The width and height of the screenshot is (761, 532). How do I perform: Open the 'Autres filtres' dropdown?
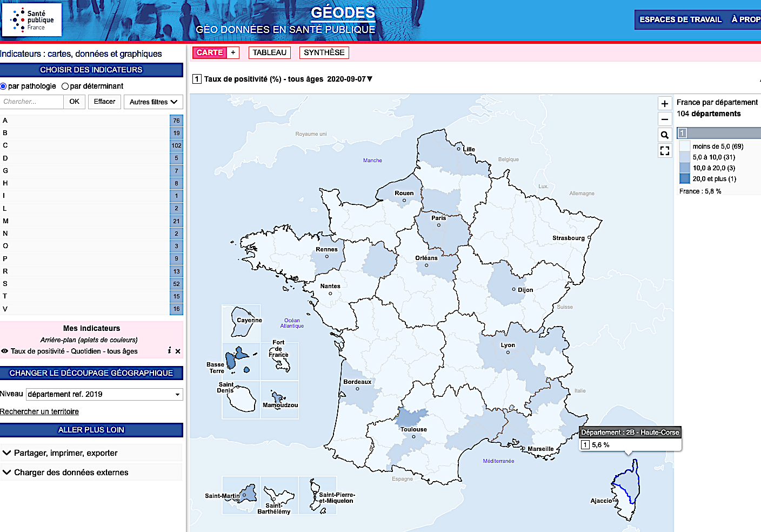pos(153,102)
